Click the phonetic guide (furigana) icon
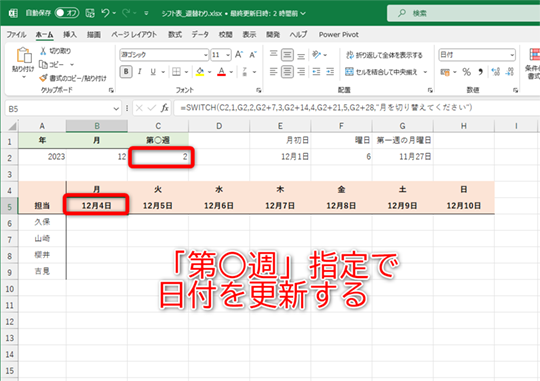 [x=245, y=72]
